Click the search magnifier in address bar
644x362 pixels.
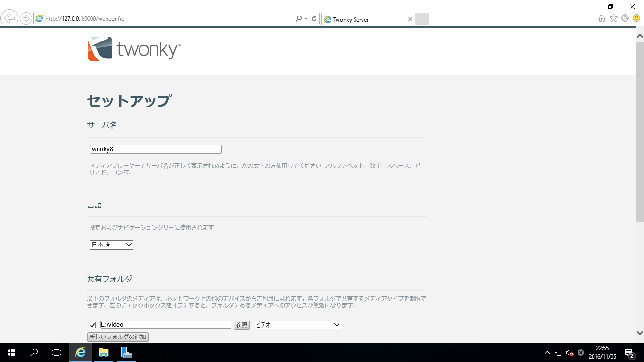[298, 19]
